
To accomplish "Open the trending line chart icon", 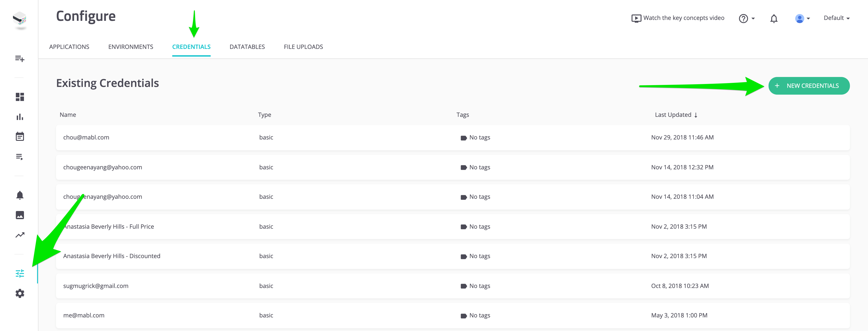I will (20, 235).
